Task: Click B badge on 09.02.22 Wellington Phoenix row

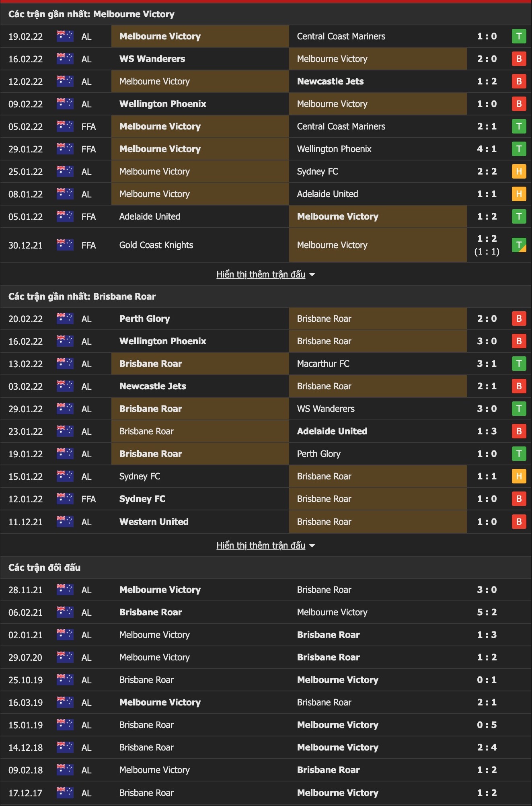Action: (519, 104)
